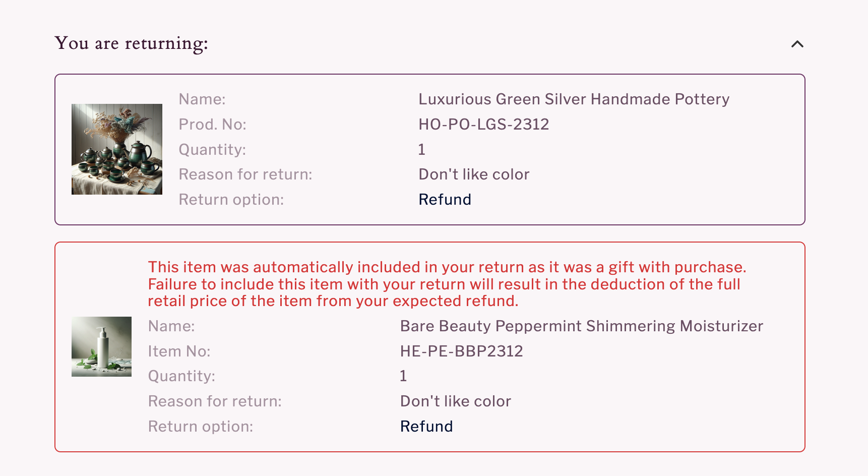Click item number HE-PE-BBP2312

(461, 351)
